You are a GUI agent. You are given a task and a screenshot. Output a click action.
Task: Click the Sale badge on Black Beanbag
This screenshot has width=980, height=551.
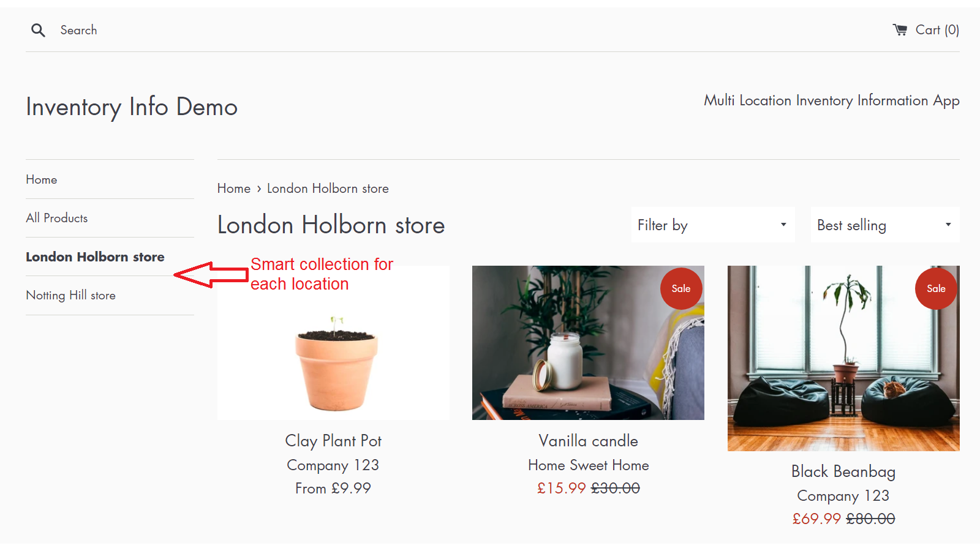point(935,288)
